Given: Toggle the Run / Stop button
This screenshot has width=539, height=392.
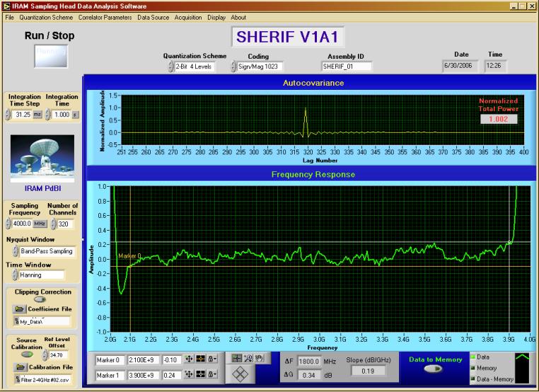Looking at the screenshot, I should [51, 56].
